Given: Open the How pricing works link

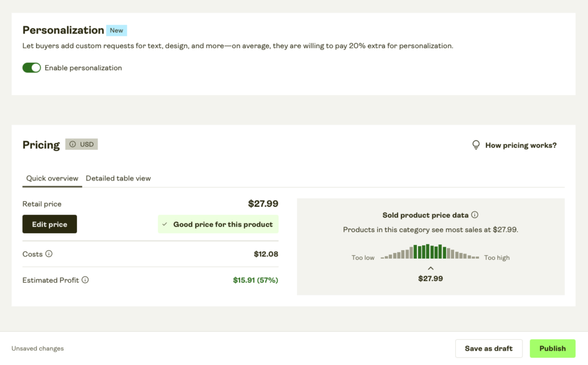Looking at the screenshot, I should click(x=520, y=145).
